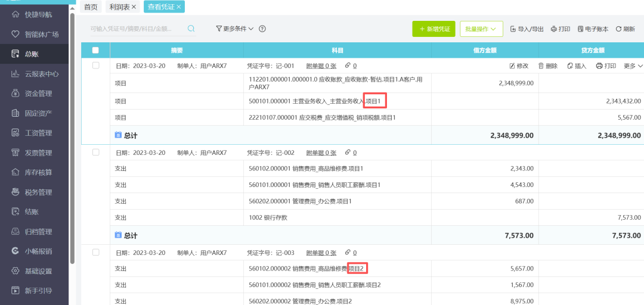Open 资金管理 in the sidebar
Viewport: 644px width, 305px height.
point(35,94)
